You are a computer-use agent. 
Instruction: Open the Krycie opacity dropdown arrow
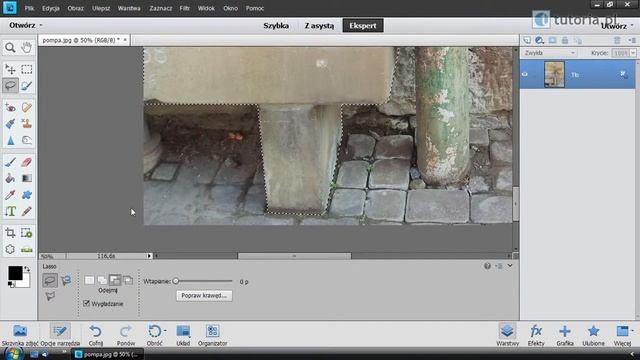tap(633, 53)
